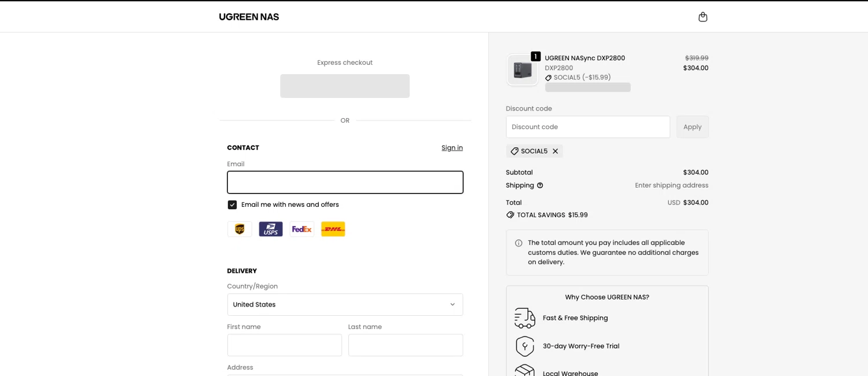868x376 pixels.
Task: Click the Enter shipping address text
Action: tap(672, 185)
